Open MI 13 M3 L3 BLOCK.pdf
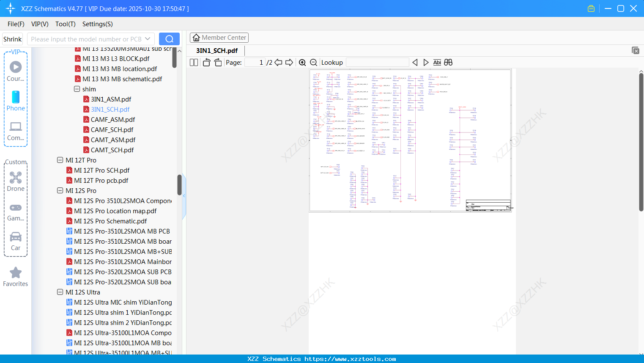Screen dimensions: 644x363 coord(116,59)
